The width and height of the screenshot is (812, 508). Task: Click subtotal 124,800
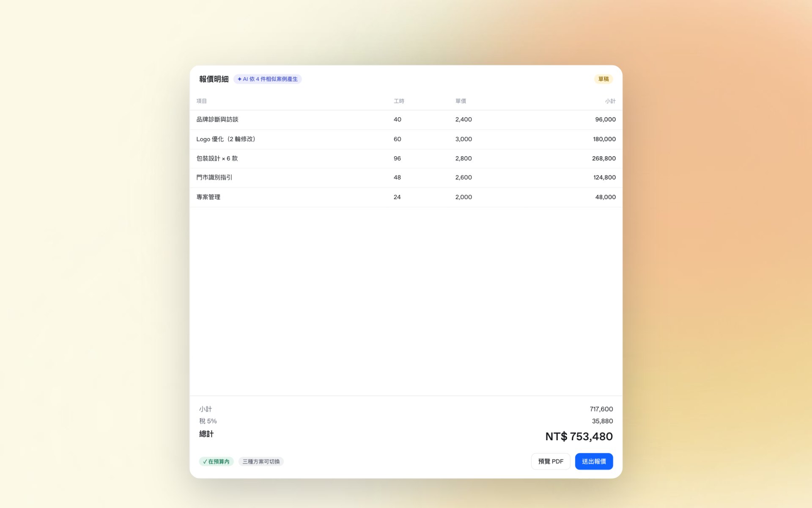click(604, 177)
